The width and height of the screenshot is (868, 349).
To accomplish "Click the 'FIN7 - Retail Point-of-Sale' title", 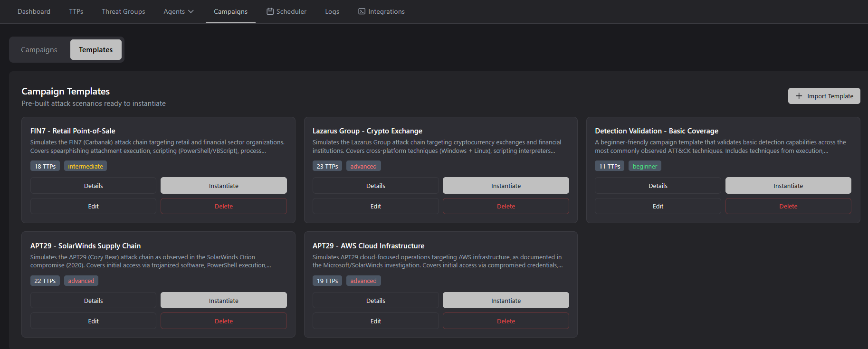I will point(73,131).
